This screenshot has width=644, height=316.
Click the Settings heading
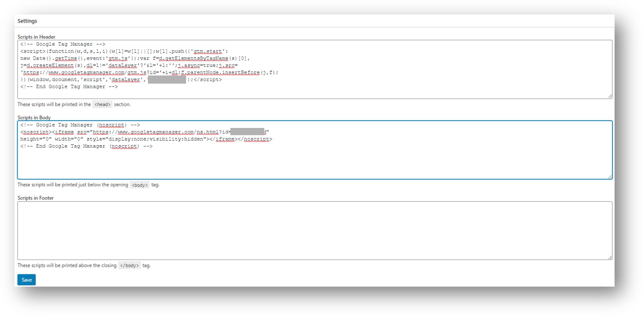[x=27, y=21]
